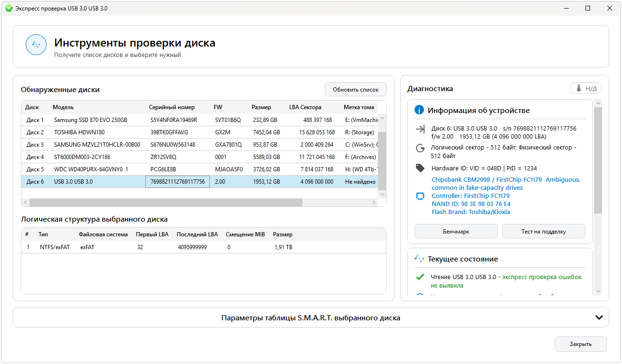The width and height of the screenshot is (622, 364).
Task: Click down arrow of Diagnostics panel scrollbar
Action: click(x=598, y=291)
